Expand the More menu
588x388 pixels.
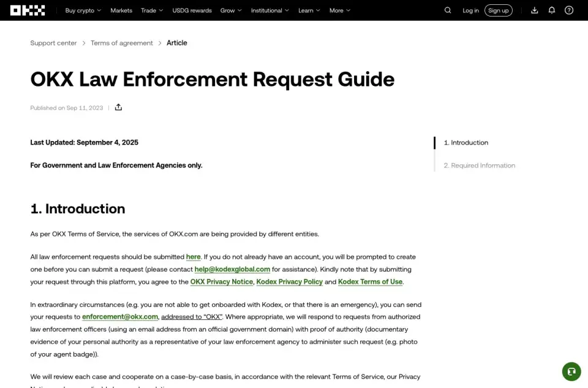pyautogui.click(x=340, y=10)
